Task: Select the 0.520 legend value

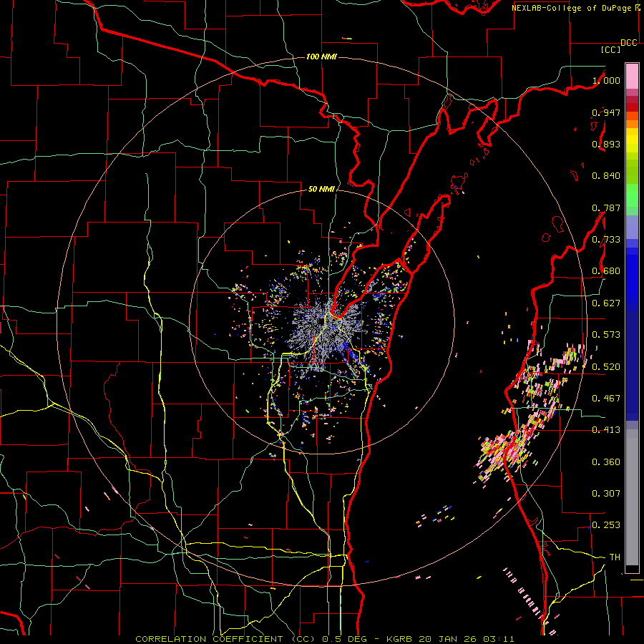Action: click(606, 367)
